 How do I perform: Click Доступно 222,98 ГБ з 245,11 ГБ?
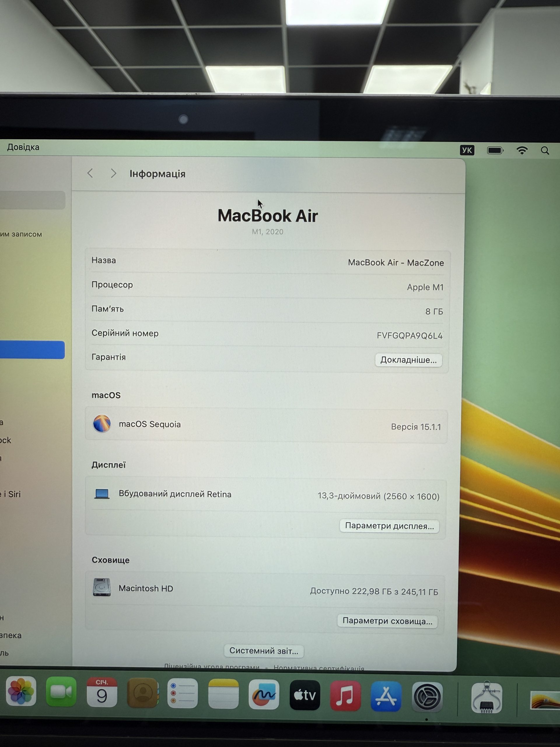[374, 591]
